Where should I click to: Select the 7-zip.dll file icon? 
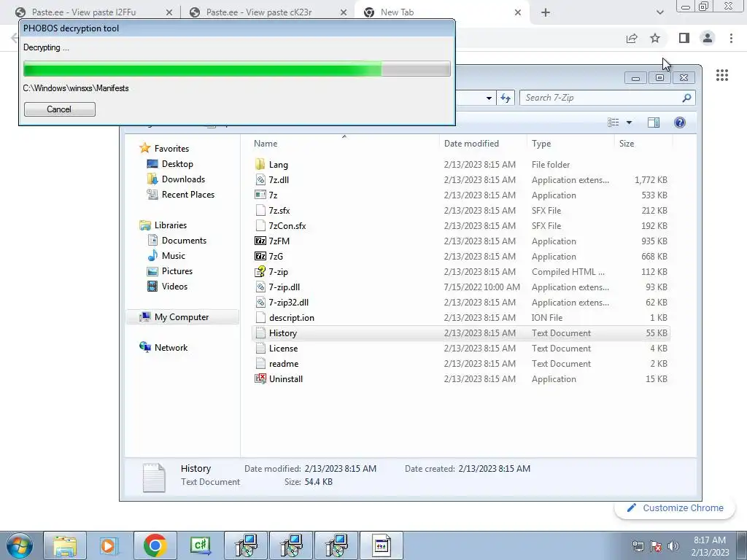260,287
